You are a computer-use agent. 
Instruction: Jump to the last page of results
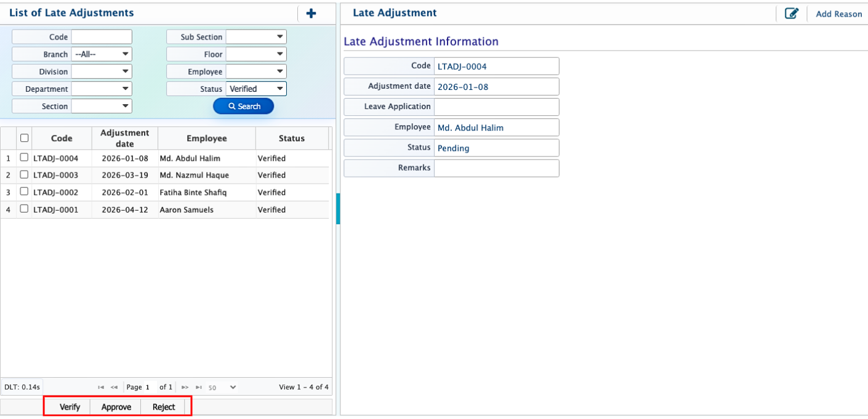198,388
